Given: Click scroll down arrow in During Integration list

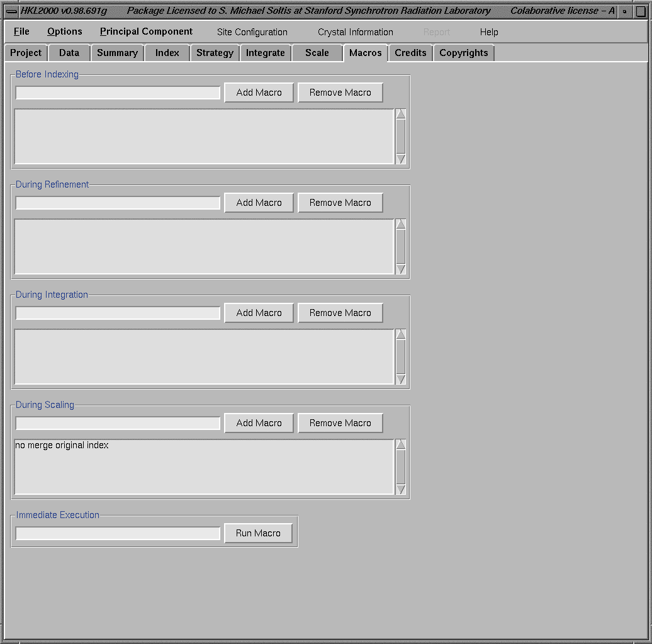Looking at the screenshot, I should (400, 380).
